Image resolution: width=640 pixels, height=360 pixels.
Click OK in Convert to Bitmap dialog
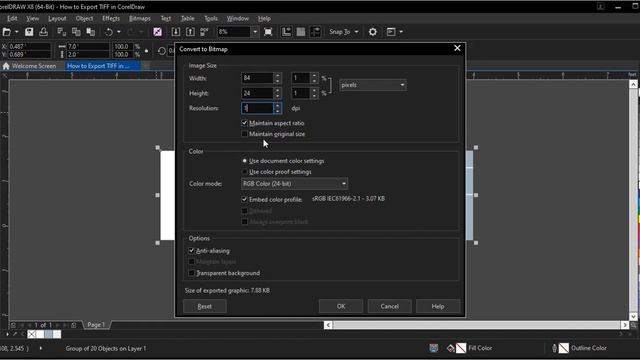tap(341, 306)
